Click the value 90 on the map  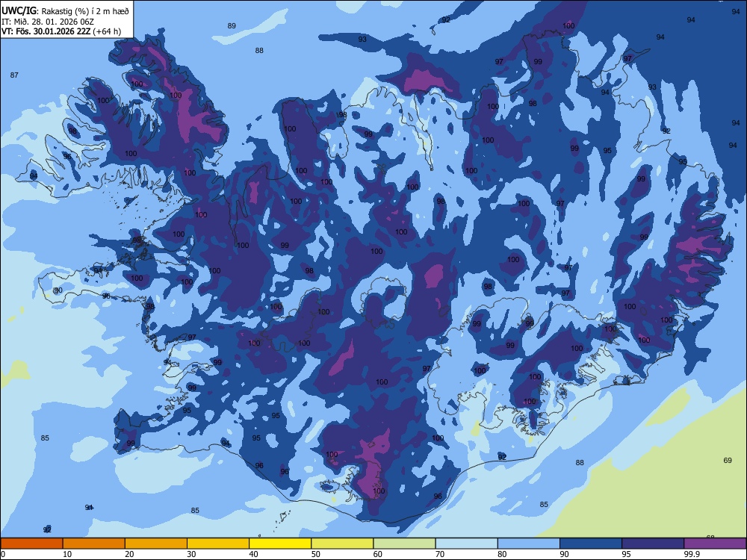coord(58,290)
